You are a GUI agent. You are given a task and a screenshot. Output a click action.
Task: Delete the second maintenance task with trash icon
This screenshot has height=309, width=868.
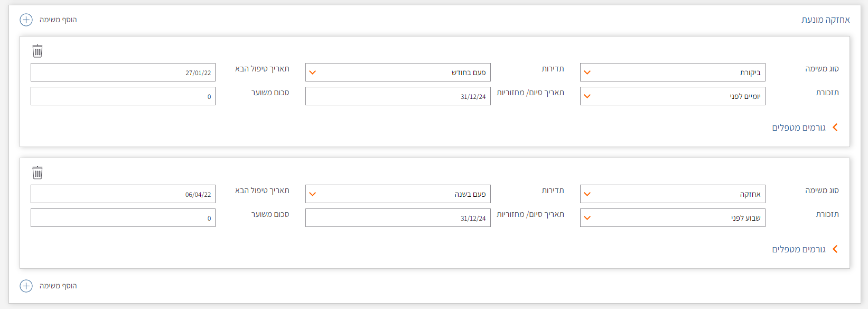pos(38,173)
